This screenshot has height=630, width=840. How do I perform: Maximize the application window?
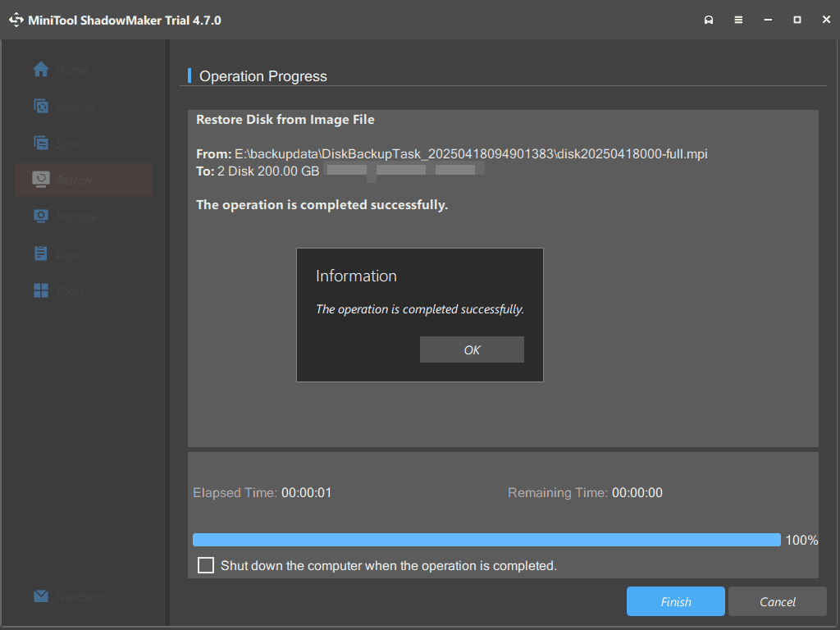pyautogui.click(x=797, y=19)
